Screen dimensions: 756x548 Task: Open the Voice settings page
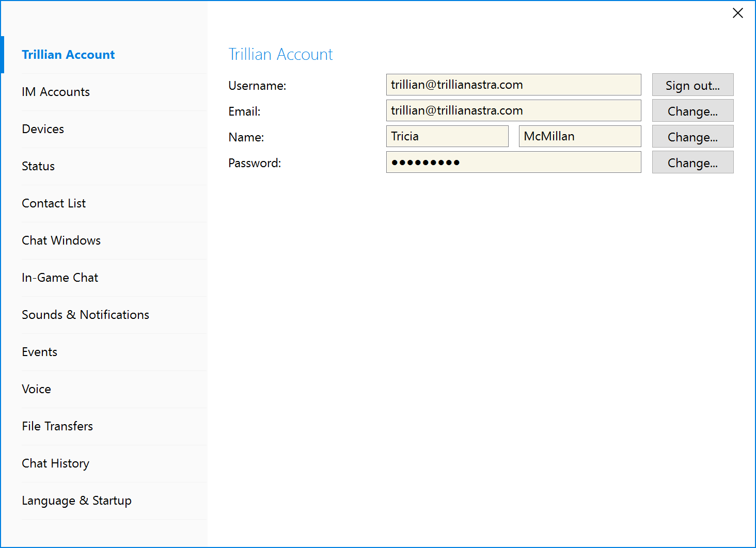pyautogui.click(x=104, y=389)
